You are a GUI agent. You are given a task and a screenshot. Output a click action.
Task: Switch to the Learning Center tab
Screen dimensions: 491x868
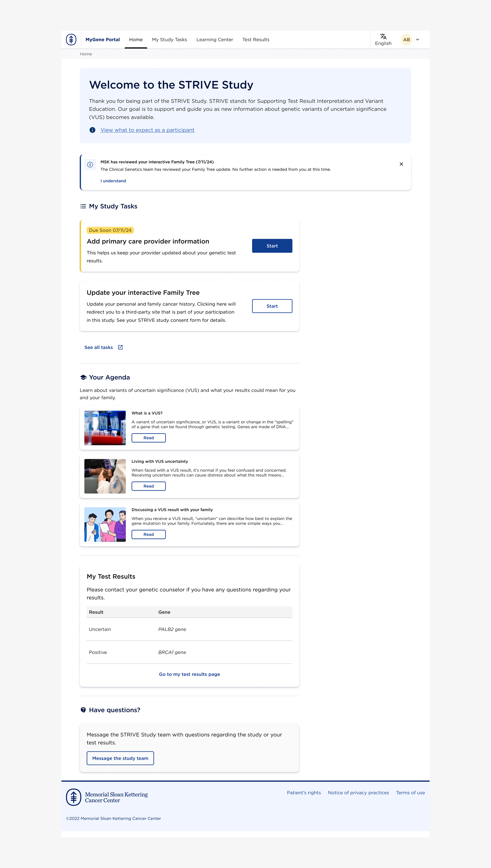coord(215,39)
